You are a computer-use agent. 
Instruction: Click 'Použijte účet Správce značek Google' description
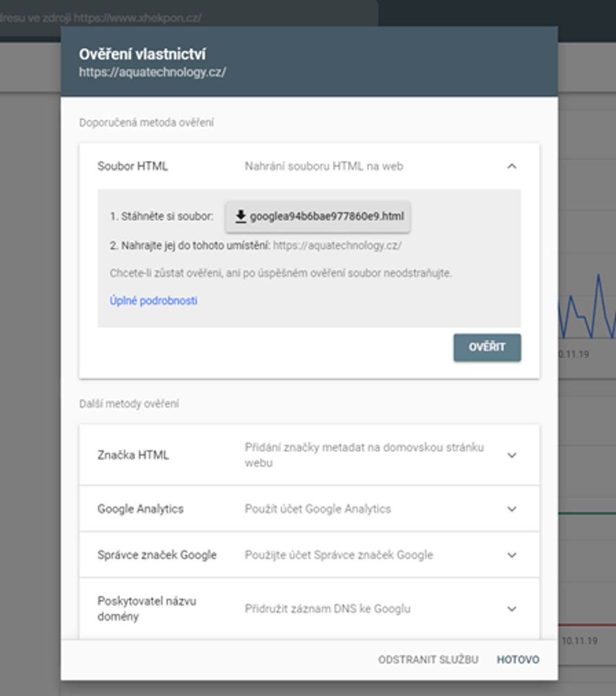tap(339, 555)
